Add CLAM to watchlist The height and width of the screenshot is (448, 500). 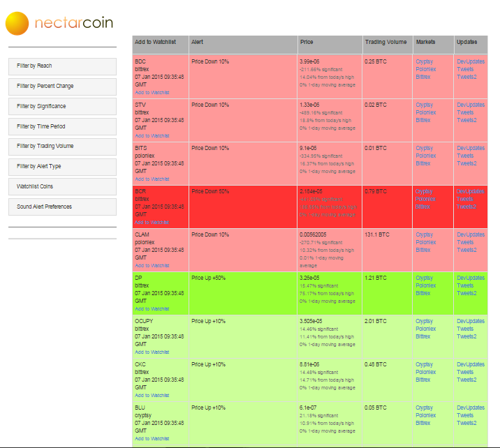point(152,265)
